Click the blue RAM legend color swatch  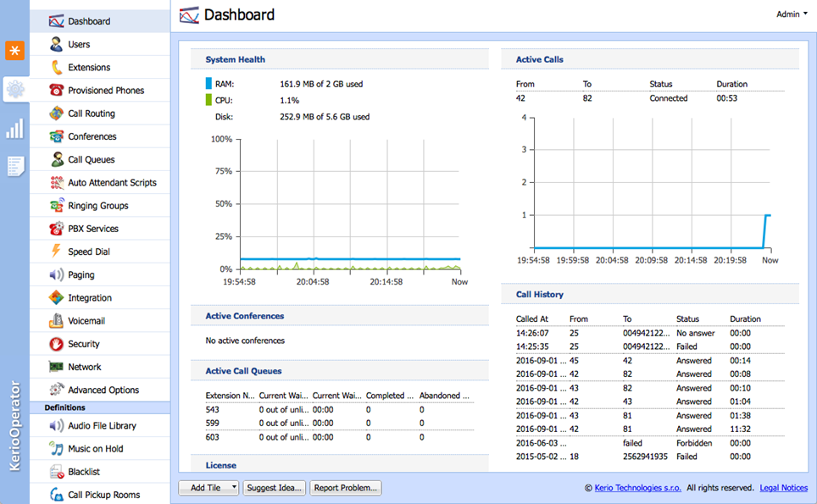208,83
